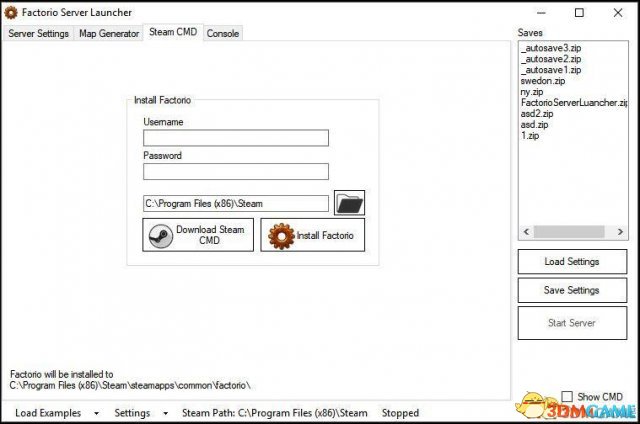
Task: Open the Load Examples dropdown arrow
Action: pos(96,413)
